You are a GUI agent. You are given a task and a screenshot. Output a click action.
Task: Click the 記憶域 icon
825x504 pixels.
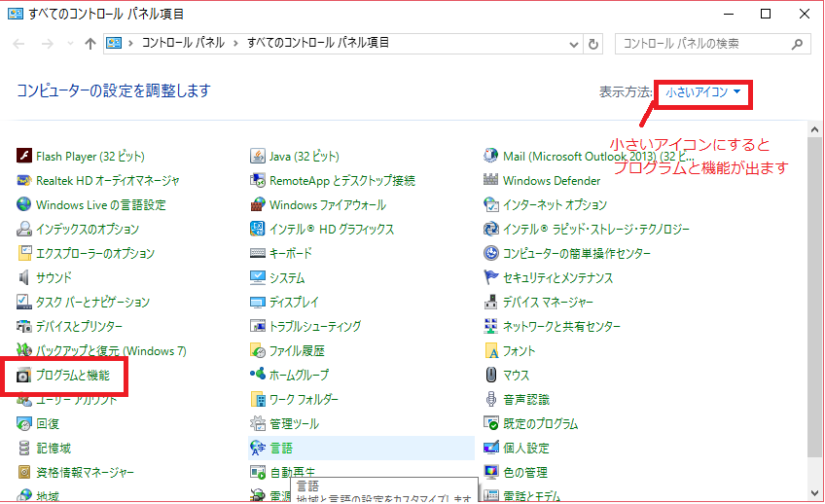24,448
